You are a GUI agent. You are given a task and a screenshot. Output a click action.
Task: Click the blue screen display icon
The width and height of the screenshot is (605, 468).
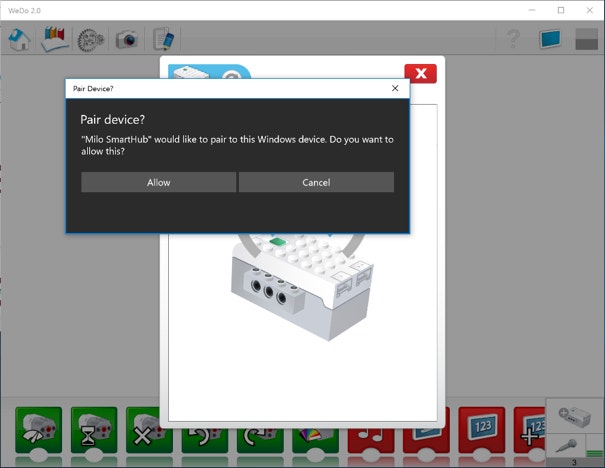click(x=550, y=39)
